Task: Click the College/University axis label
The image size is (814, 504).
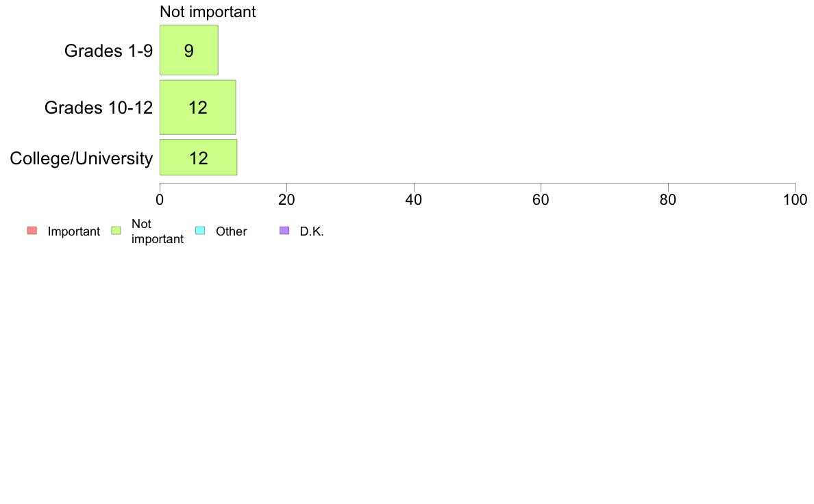Action: pyautogui.click(x=82, y=158)
